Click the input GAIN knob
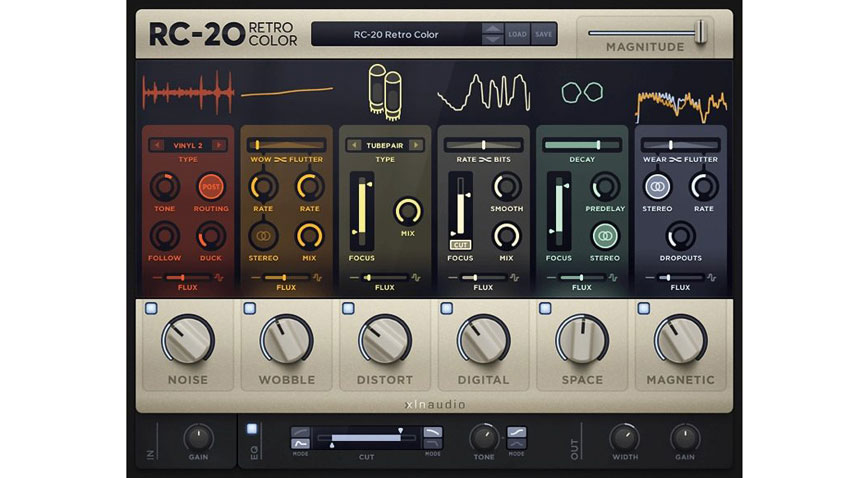Screen dimensions: 850x478 (x=198, y=437)
